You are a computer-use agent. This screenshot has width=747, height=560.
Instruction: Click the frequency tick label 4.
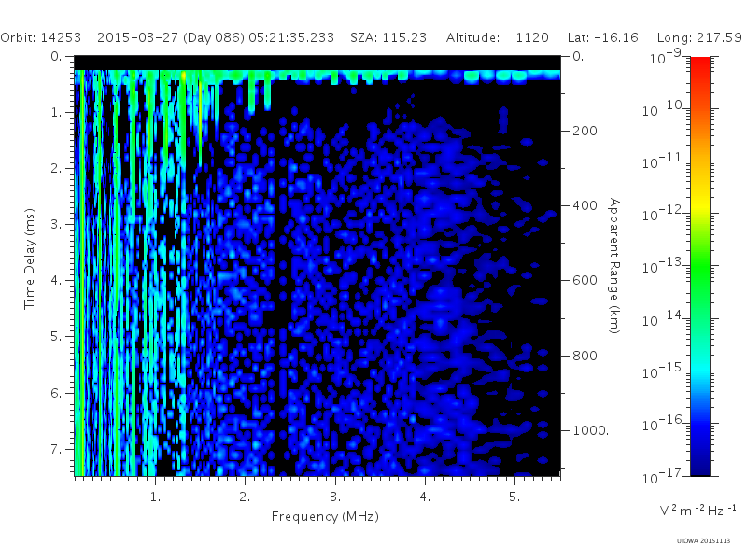point(425,497)
